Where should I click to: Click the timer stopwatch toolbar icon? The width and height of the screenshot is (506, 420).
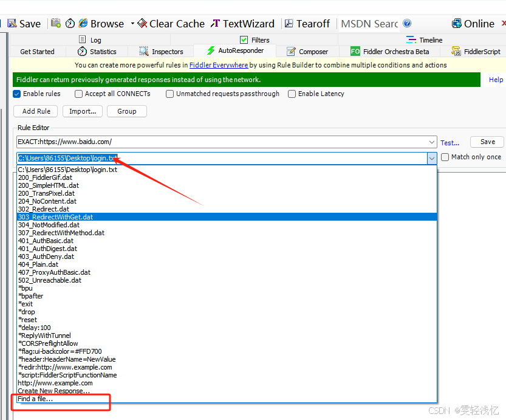pyautogui.click(x=70, y=23)
